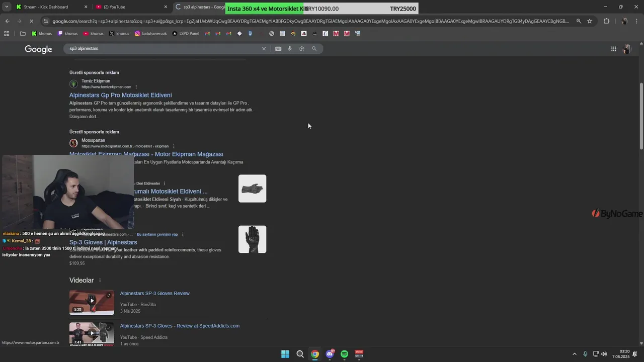The image size is (644, 362).
Task: Click the Chrome address bar URL
Action: [x=310, y=21]
